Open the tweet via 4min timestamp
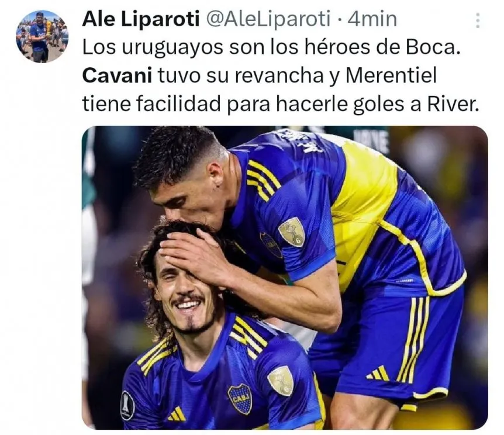This screenshot has width=504, height=435. [x=372, y=19]
